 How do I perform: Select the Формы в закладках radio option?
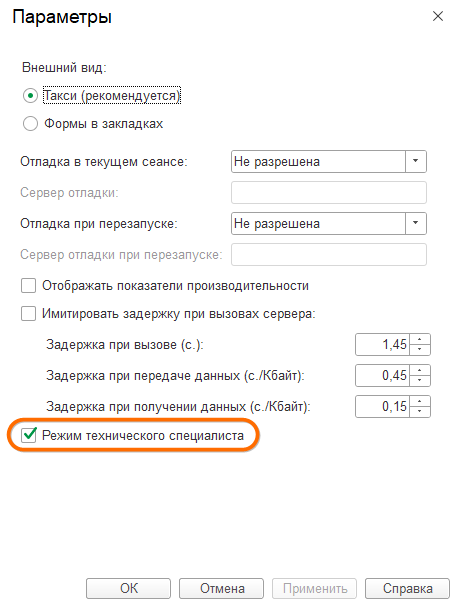pyautogui.click(x=30, y=124)
